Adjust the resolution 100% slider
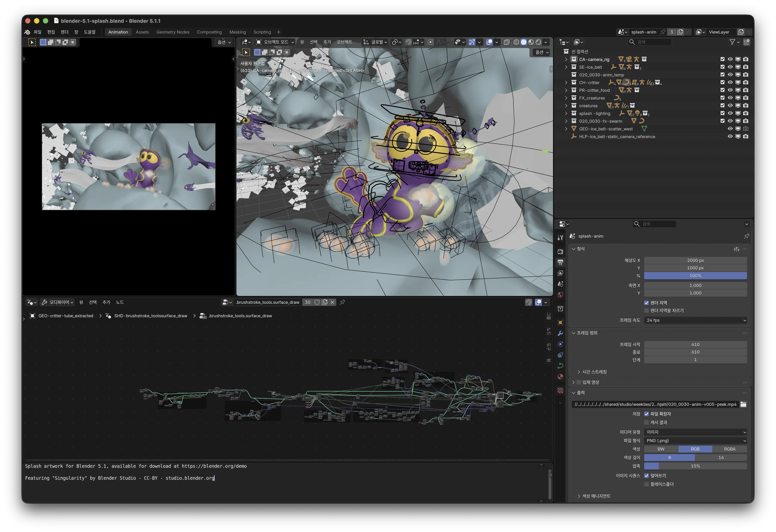 696,276
